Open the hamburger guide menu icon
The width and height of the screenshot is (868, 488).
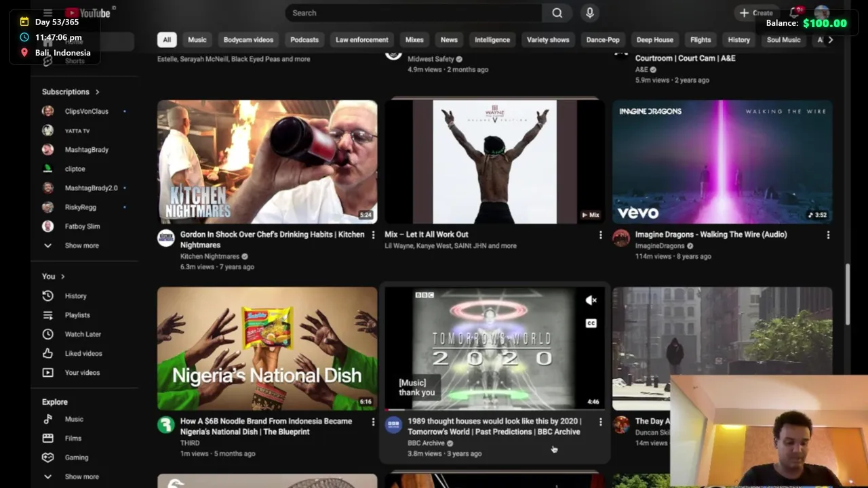tap(47, 13)
